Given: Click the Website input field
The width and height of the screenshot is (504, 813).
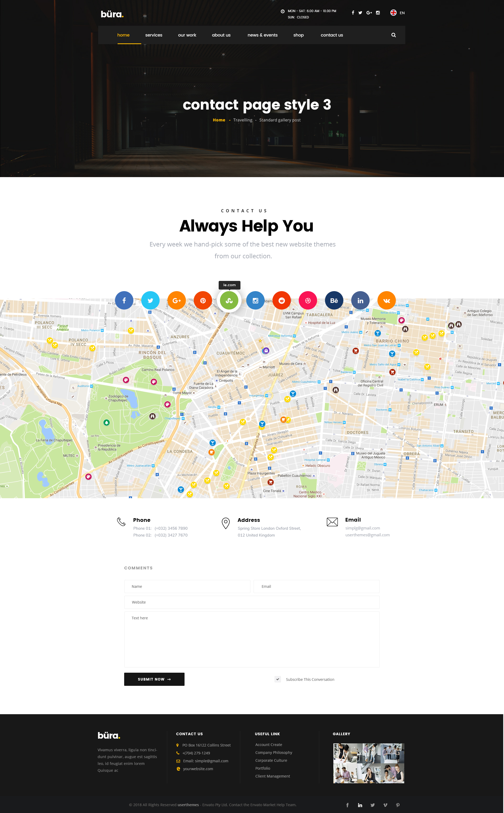Looking at the screenshot, I should point(252,602).
